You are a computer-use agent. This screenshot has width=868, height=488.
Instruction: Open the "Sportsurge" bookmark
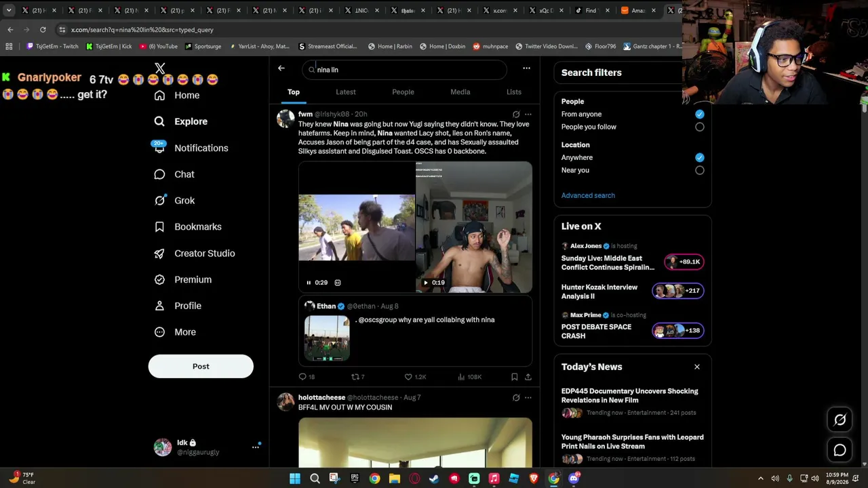pyautogui.click(x=203, y=46)
